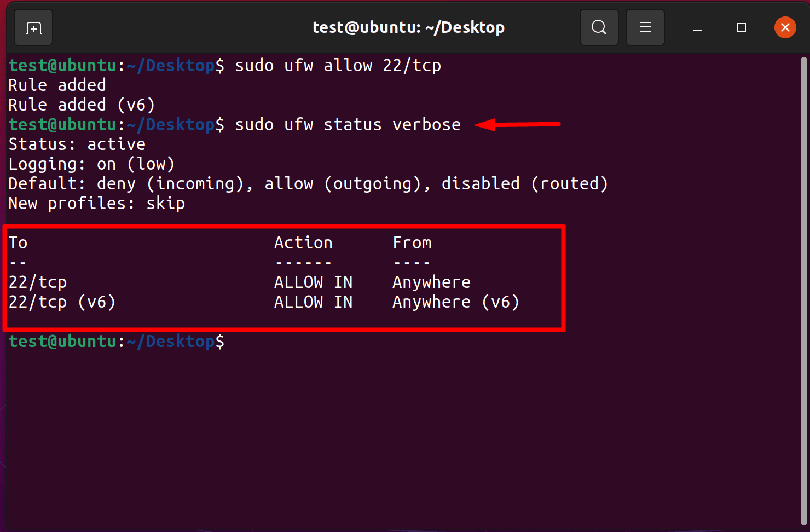Viewport: 810px width, 532px height.
Task: Click the search magnifier icon
Action: click(x=599, y=27)
